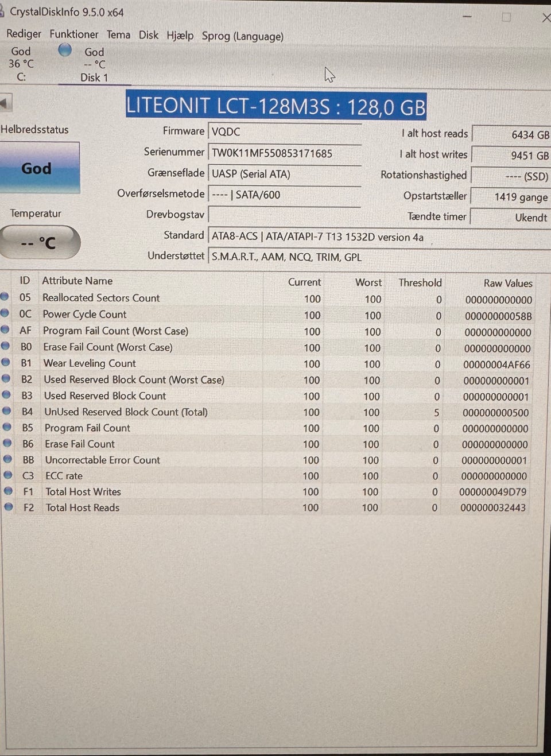
Task: Click status dot for Wear Leveling Count
Action: point(6,362)
